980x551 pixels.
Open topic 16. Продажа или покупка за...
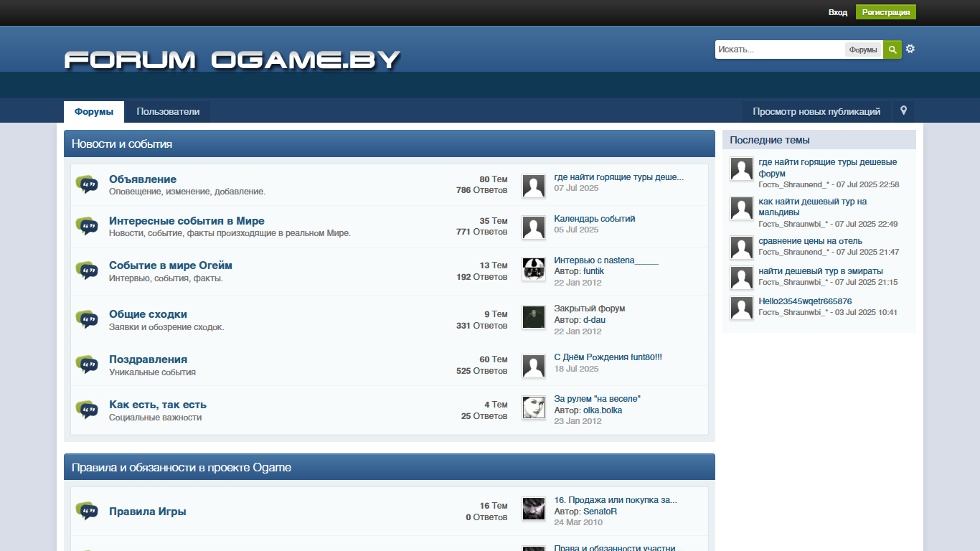click(x=616, y=500)
